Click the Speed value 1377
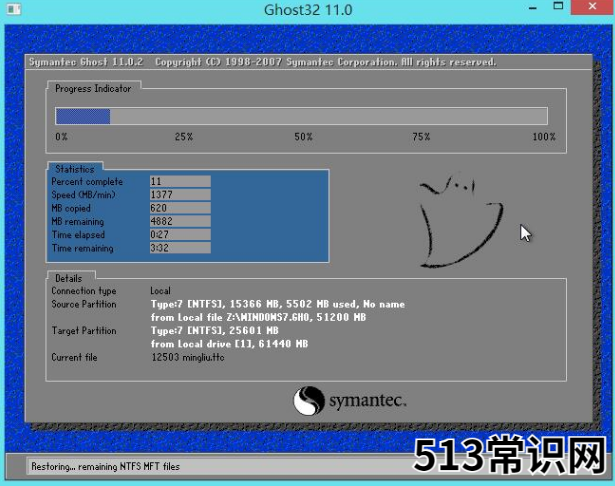Screen dimensions: 615x486 click(180, 195)
